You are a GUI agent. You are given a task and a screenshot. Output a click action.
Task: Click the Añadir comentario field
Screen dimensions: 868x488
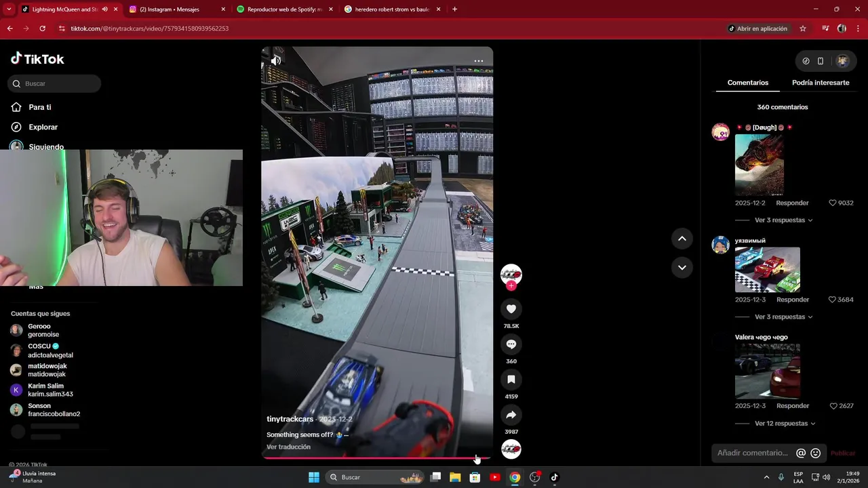pos(753,453)
